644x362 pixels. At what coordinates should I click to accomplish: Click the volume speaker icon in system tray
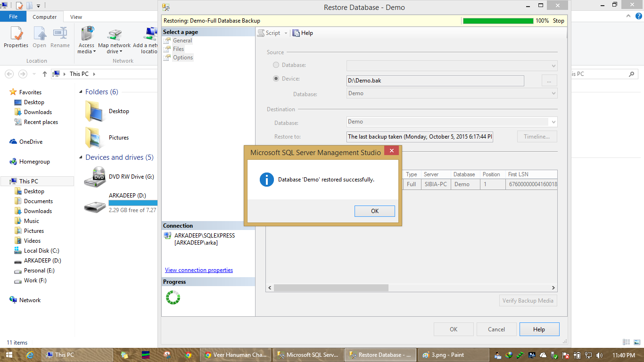pos(599,355)
